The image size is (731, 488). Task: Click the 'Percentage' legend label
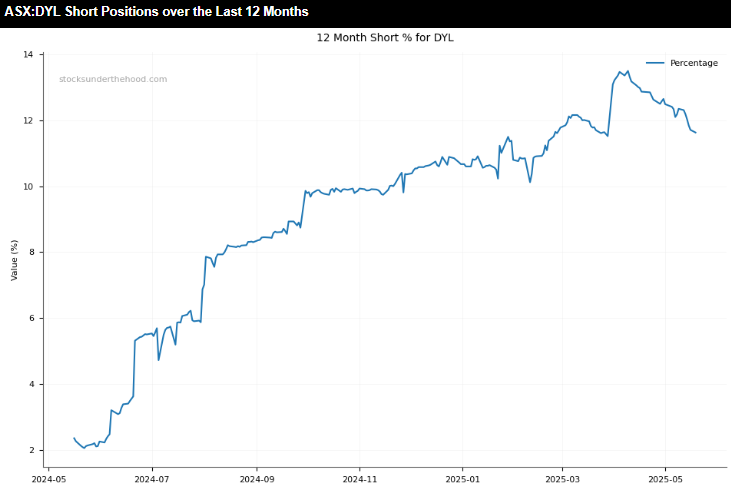tap(694, 63)
